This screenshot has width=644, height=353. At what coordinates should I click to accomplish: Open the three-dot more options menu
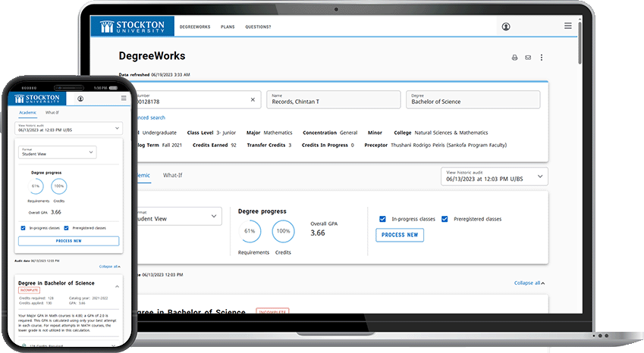tap(542, 58)
